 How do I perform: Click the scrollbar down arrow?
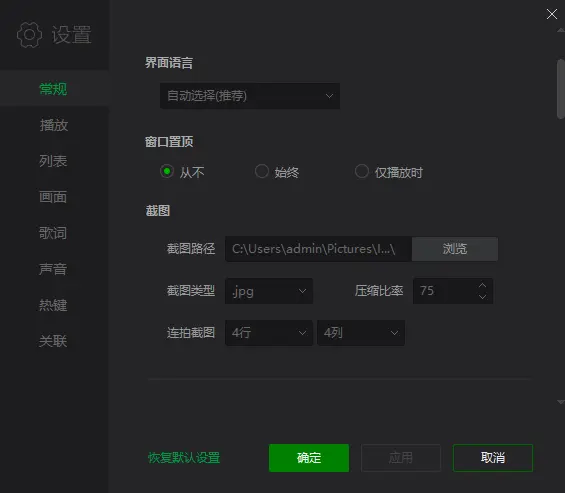[x=561, y=402]
